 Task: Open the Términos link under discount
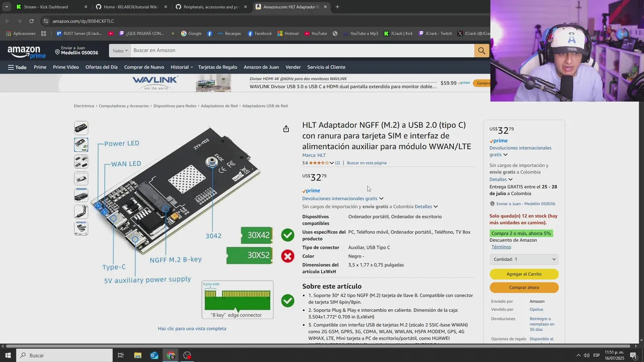(501, 247)
